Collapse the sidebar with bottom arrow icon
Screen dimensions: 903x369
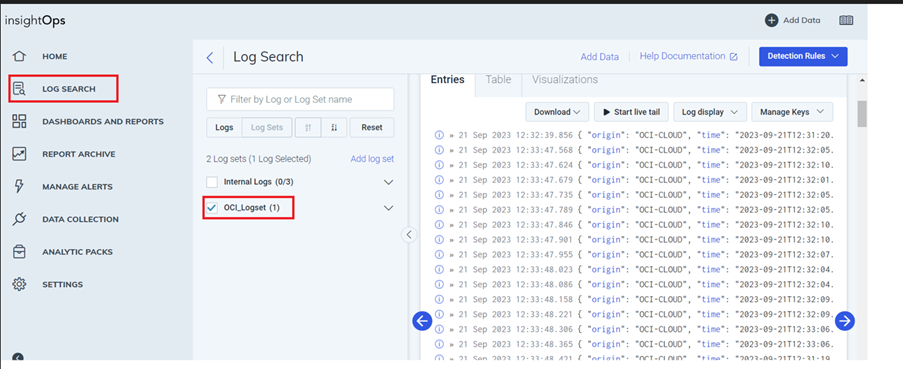[x=18, y=358]
